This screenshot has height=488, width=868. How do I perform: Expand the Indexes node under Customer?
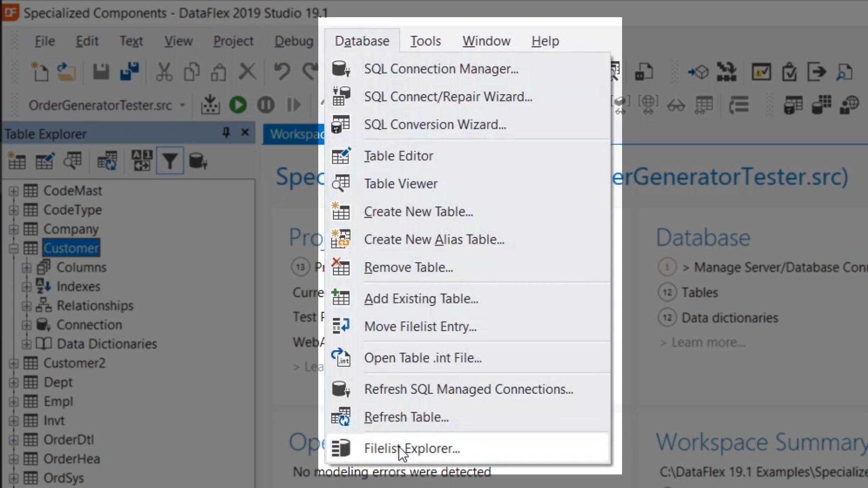click(x=27, y=286)
